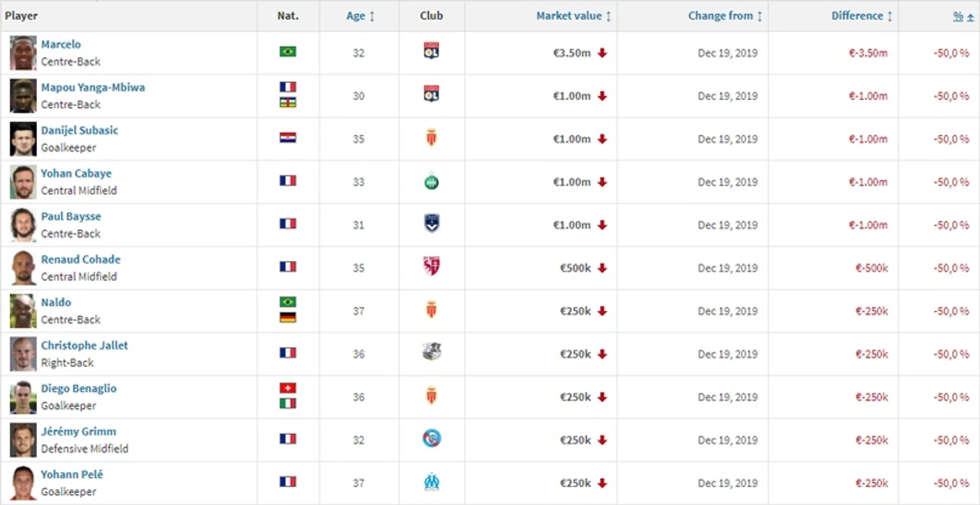Click Yohan Cabaye's portrait photo
The image size is (980, 505).
[x=23, y=182]
